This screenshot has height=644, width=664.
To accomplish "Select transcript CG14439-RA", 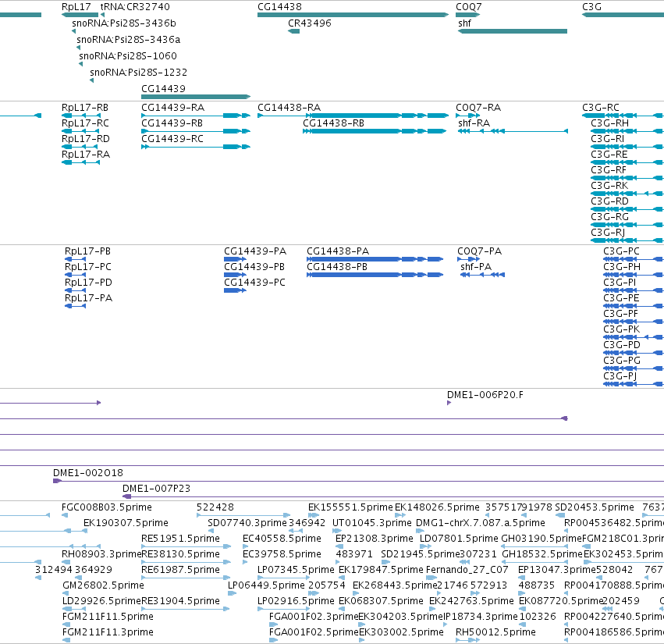I will [196, 116].
